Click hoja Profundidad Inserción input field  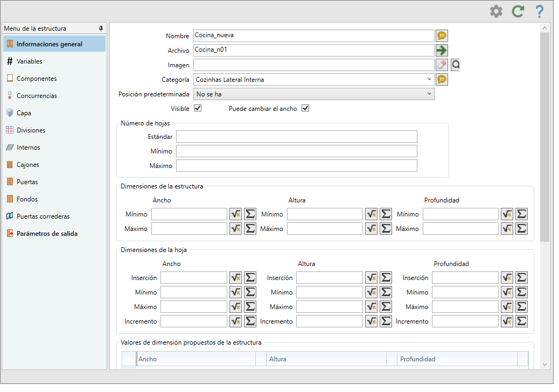click(x=465, y=278)
